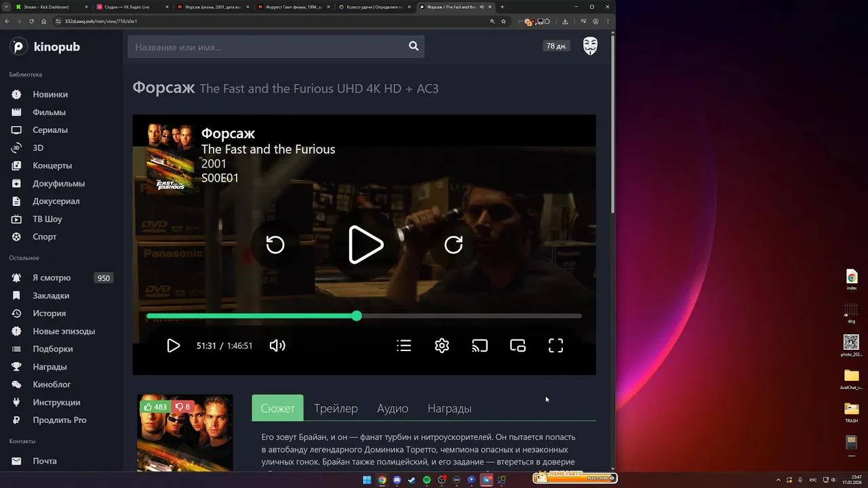Image resolution: width=868 pixels, height=488 pixels.
Task: Mute the player volume speaker icon
Action: [277, 346]
